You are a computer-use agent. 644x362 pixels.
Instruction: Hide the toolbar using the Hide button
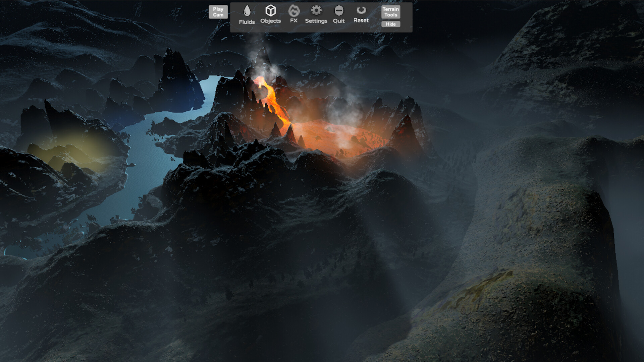tap(391, 24)
